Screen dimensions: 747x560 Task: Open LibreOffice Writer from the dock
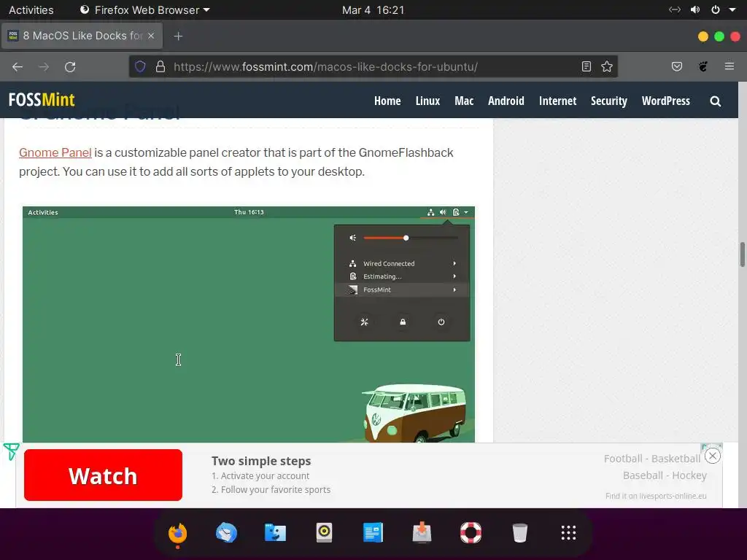click(x=373, y=533)
